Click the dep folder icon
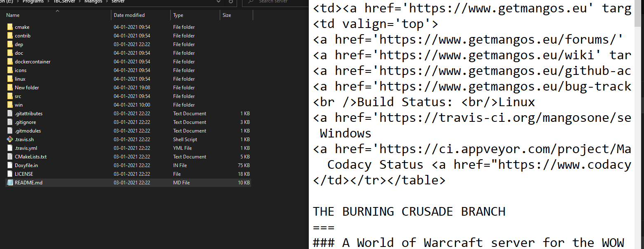 tap(10, 44)
